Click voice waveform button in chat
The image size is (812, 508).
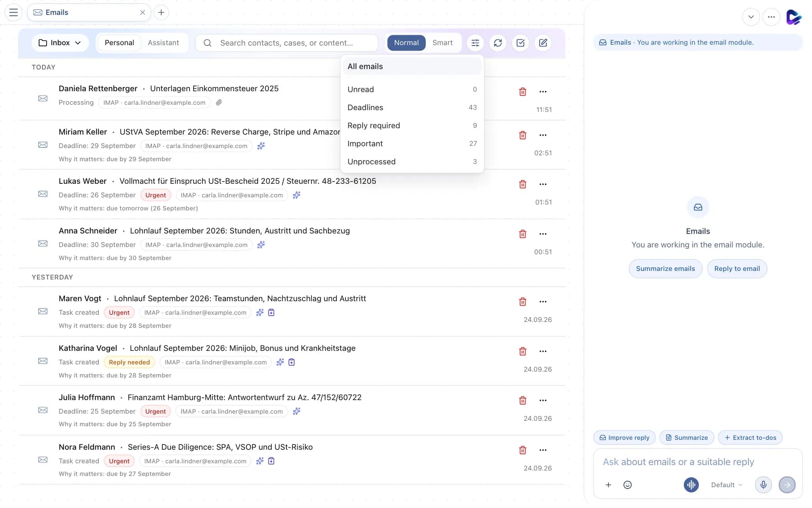point(691,485)
